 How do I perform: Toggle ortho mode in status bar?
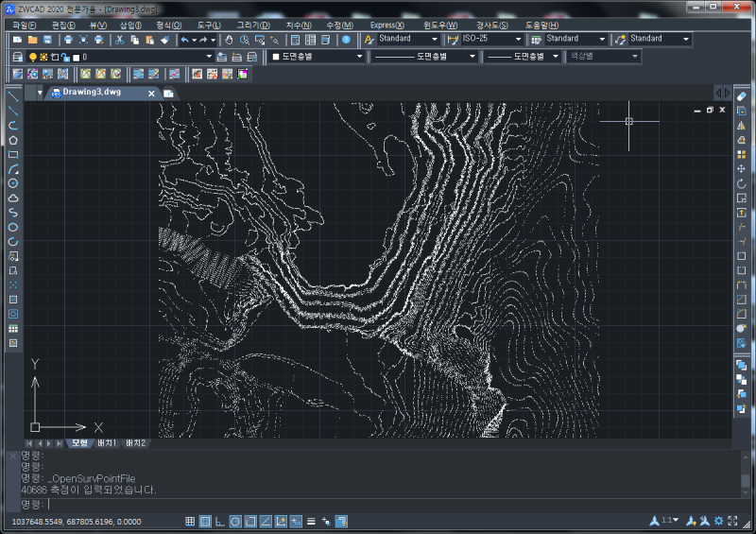220,521
